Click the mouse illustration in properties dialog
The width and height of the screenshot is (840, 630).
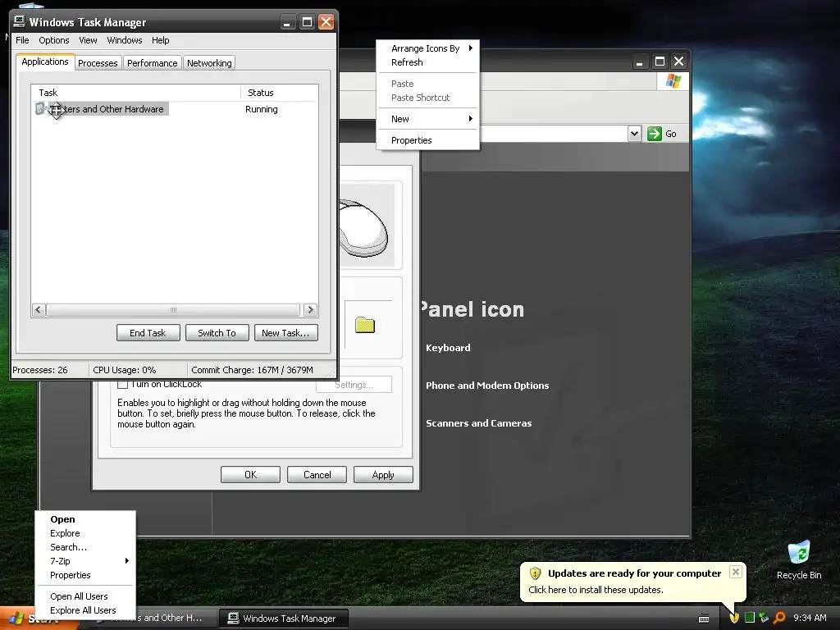(x=364, y=228)
